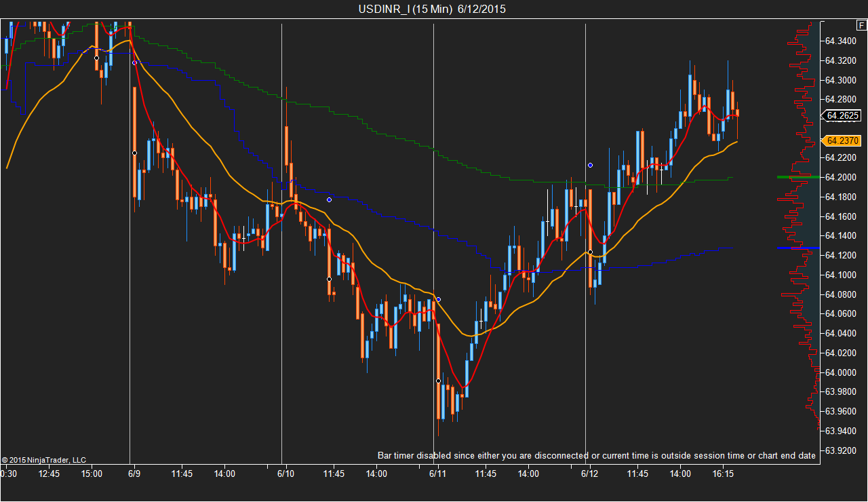Click the 63.9400 price axis label
868x502 pixels.
click(841, 431)
